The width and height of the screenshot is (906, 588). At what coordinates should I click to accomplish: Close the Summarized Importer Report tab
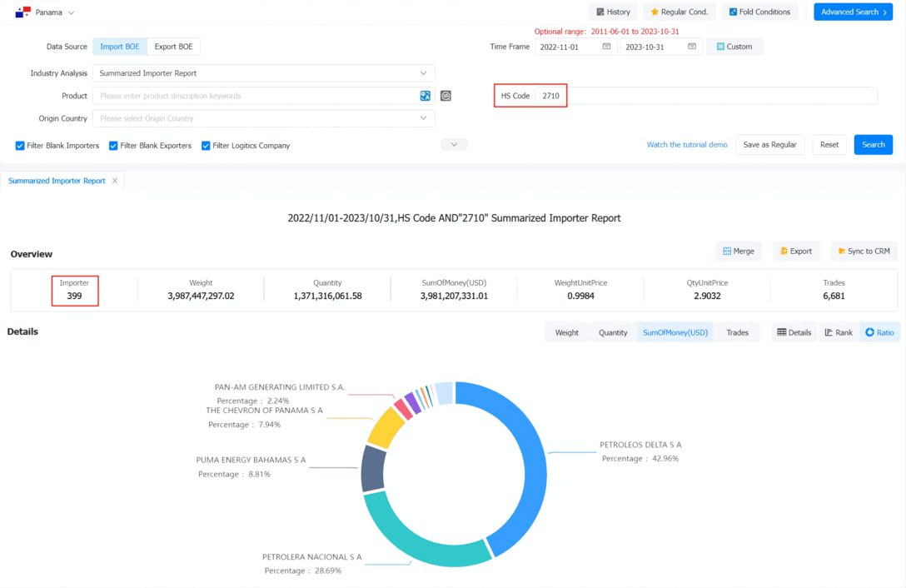115,181
